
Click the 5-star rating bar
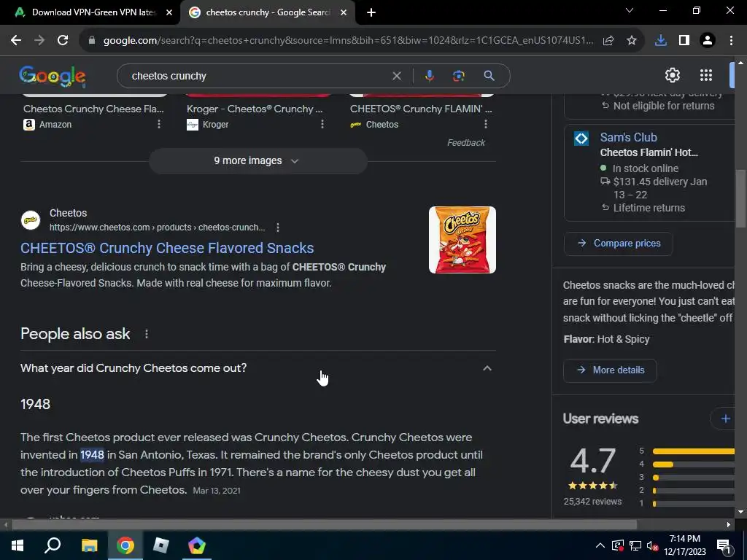click(x=694, y=451)
